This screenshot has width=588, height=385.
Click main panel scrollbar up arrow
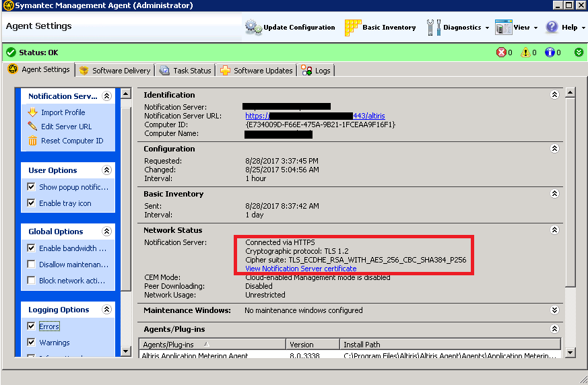570,92
